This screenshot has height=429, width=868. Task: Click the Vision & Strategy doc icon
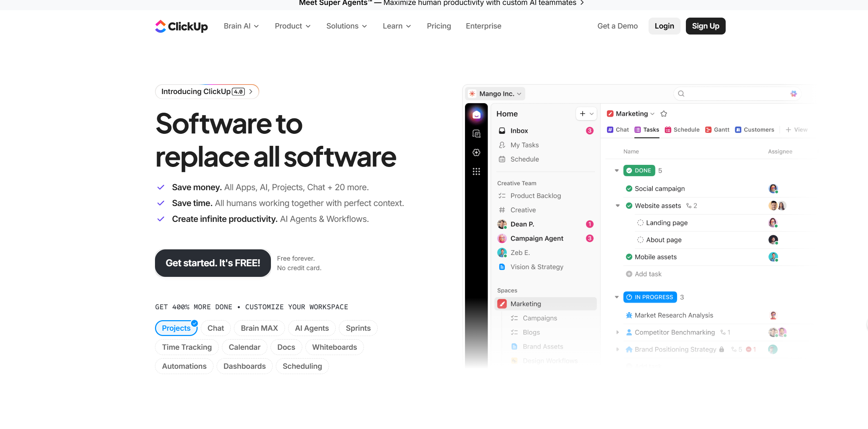[x=502, y=267]
